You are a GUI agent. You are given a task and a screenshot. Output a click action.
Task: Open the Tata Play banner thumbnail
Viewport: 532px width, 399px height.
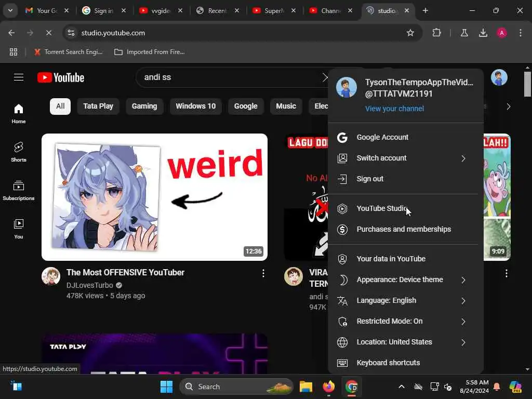pyautogui.click(x=154, y=353)
